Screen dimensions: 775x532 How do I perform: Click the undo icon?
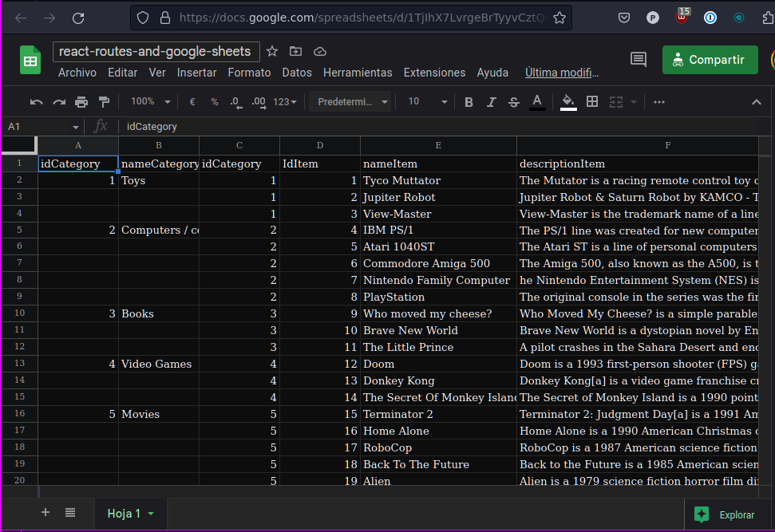(36, 102)
